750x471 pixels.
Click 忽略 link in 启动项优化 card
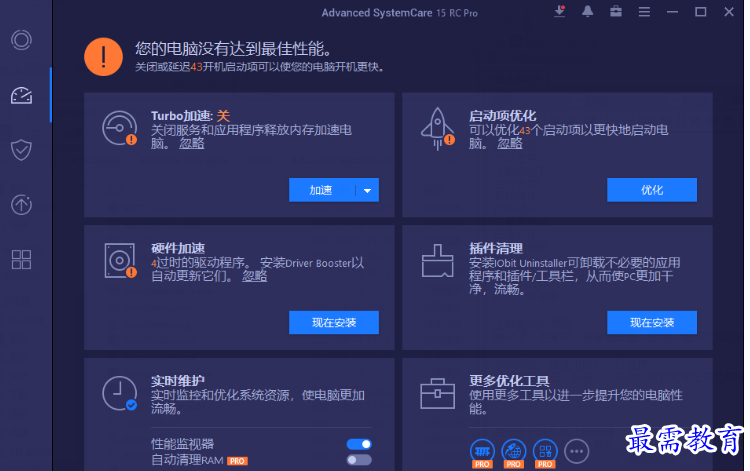pos(509,143)
